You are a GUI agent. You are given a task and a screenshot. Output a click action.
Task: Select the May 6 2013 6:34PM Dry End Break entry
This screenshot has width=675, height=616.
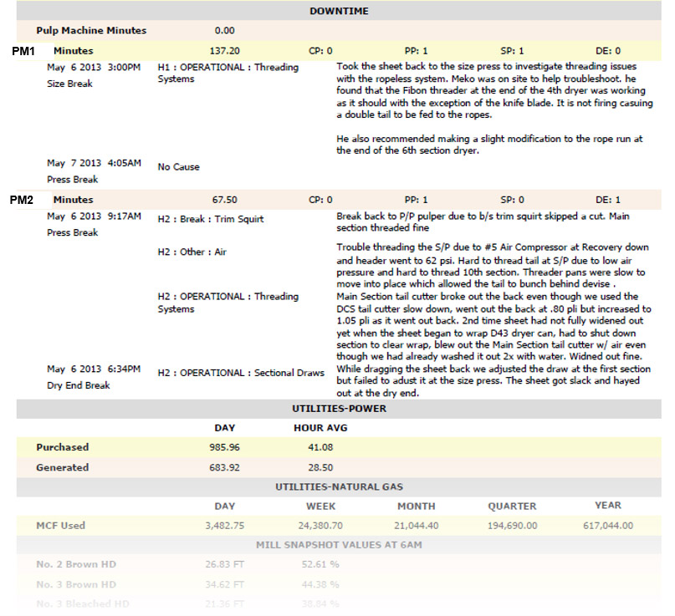[94, 377]
